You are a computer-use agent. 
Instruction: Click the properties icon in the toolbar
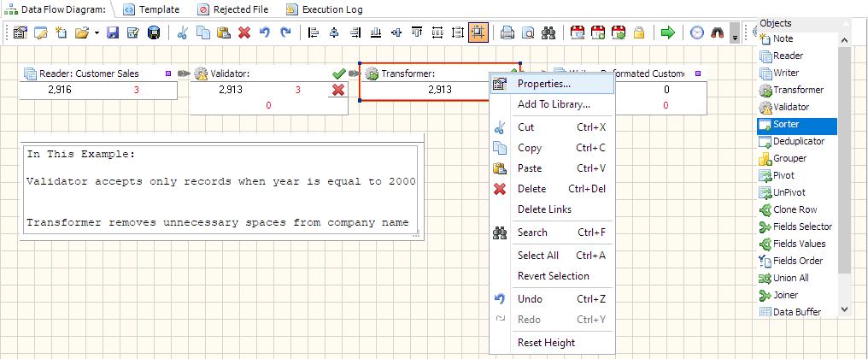tap(20, 33)
